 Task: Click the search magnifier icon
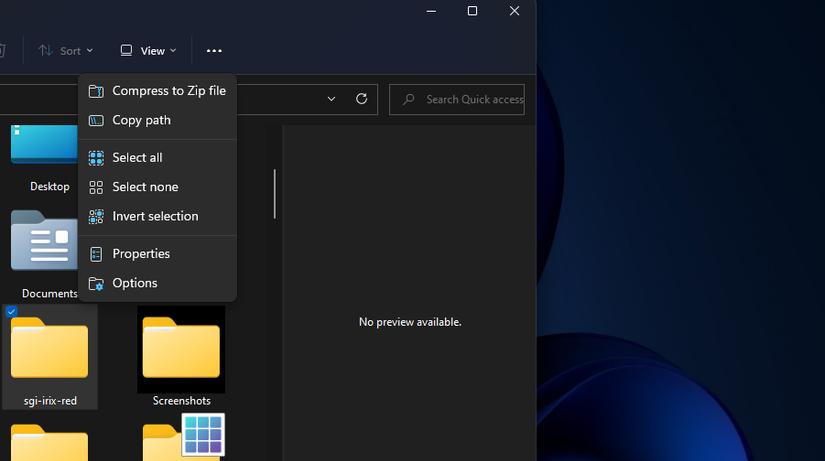click(408, 99)
